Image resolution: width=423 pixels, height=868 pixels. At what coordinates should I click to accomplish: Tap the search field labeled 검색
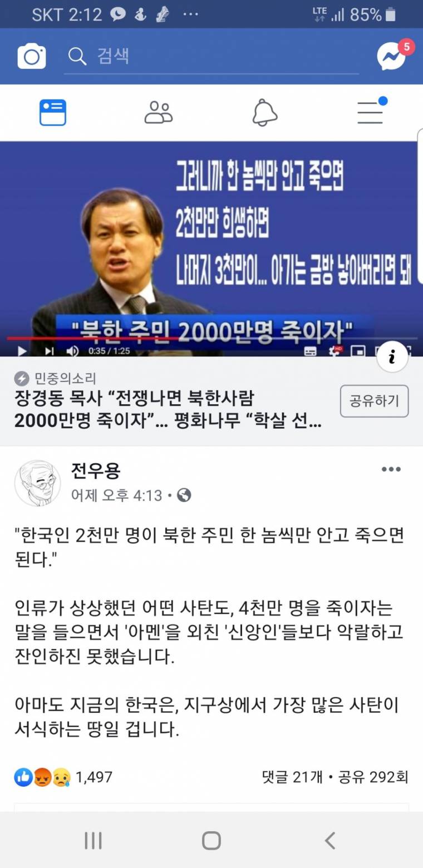tap(211, 56)
